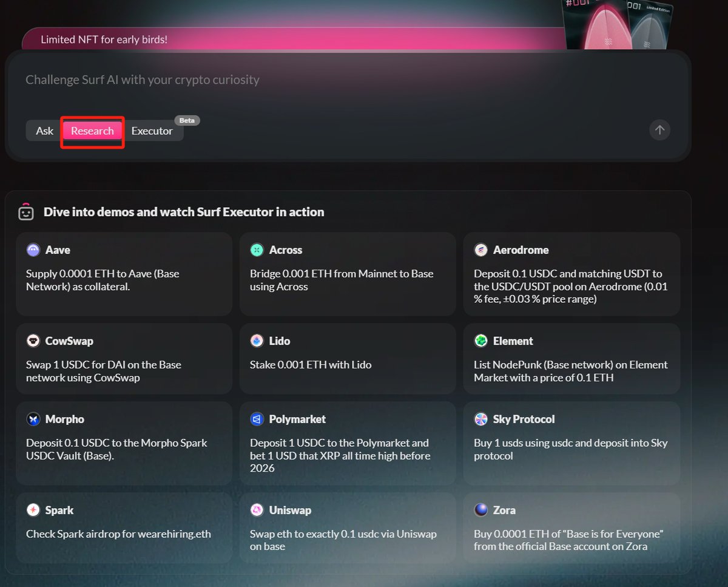The image size is (728, 587).
Task: Click the Element card title text
Action: 513,341
